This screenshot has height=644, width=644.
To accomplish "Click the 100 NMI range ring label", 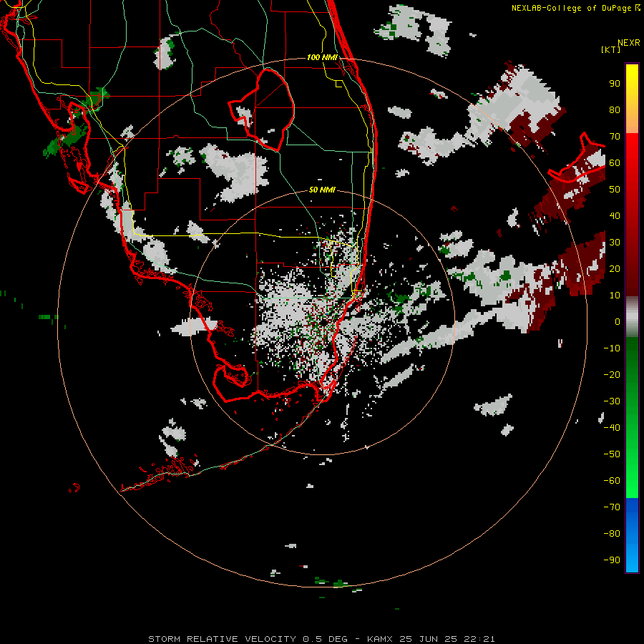I will (322, 57).
